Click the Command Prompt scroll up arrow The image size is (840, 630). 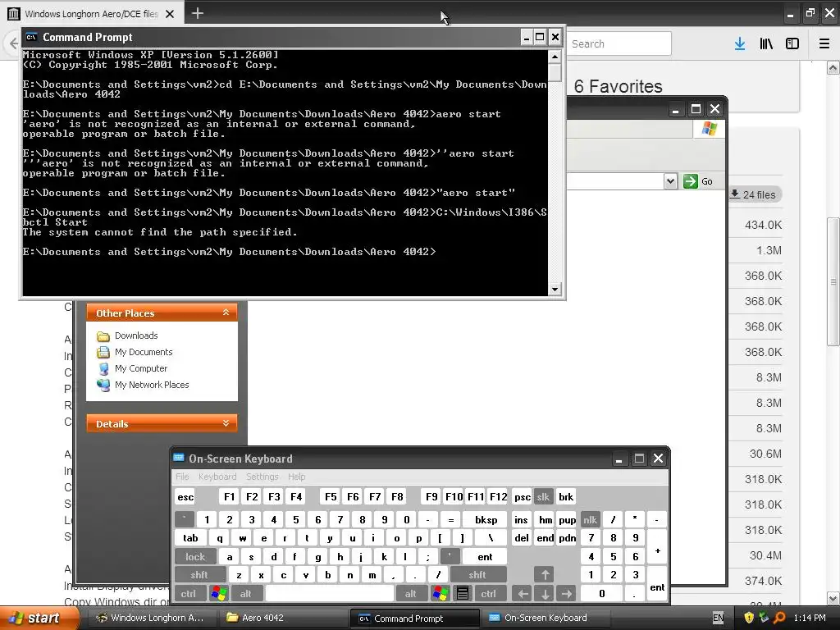(x=555, y=57)
